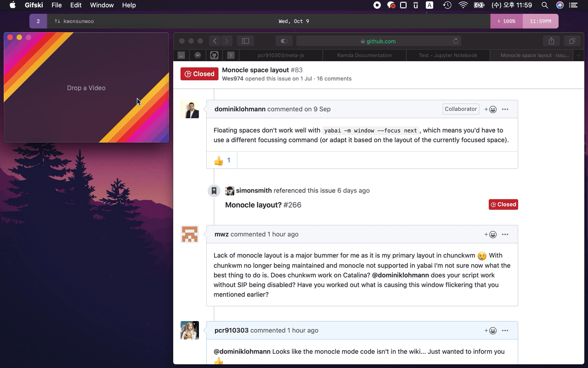The width and height of the screenshot is (588, 368).
Task: Add a reaction to pcr910303's comment
Action: click(x=491, y=330)
